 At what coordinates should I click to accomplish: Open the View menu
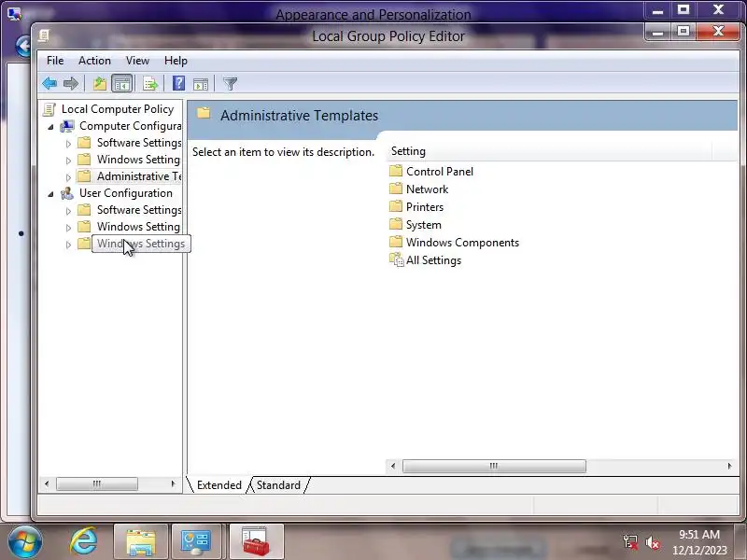(x=137, y=61)
